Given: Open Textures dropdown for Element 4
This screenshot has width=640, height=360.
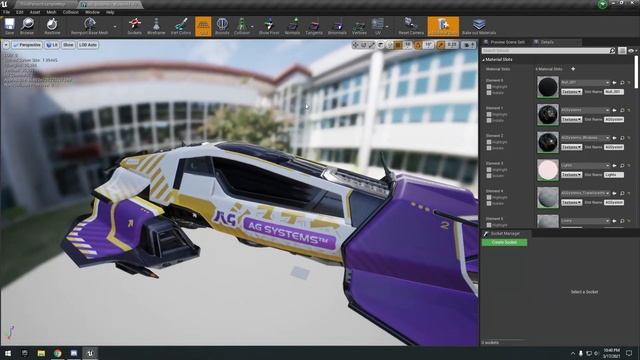Looking at the screenshot, I should pos(571,202).
